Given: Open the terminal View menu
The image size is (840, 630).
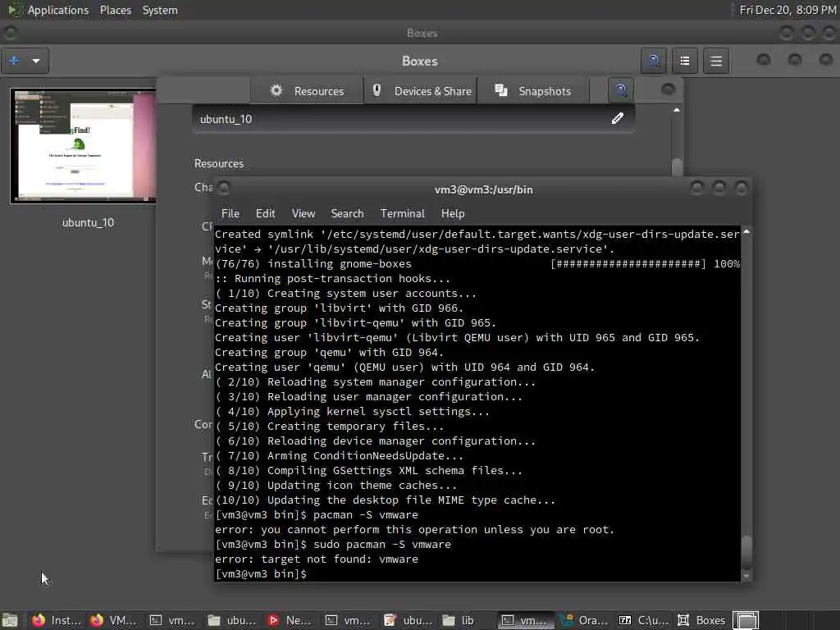Looking at the screenshot, I should (304, 213).
